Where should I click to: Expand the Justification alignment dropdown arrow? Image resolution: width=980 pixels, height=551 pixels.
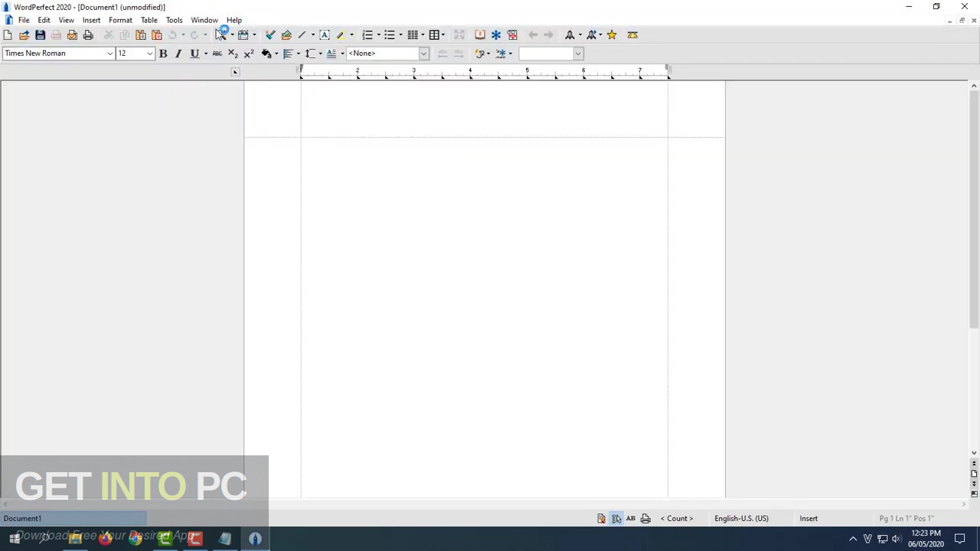[x=299, y=54]
